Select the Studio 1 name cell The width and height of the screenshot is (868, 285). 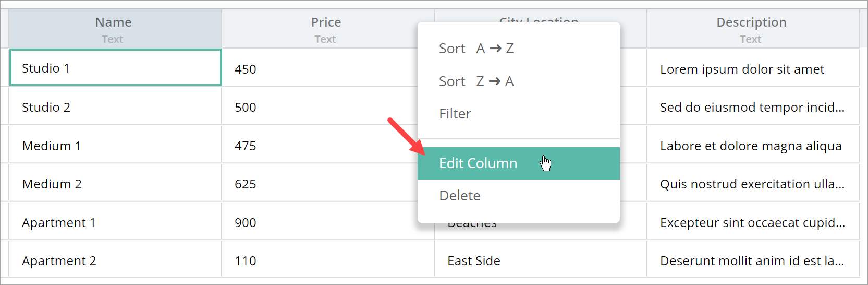(x=116, y=68)
